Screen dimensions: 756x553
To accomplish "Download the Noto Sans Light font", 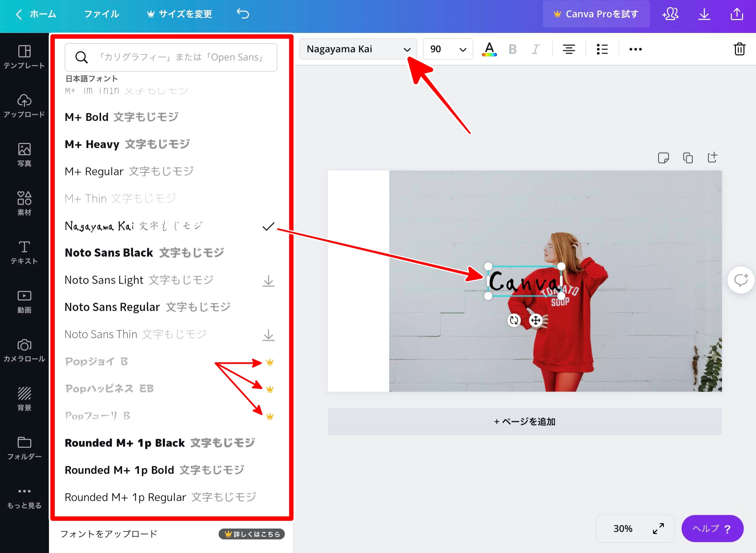I will (x=268, y=281).
